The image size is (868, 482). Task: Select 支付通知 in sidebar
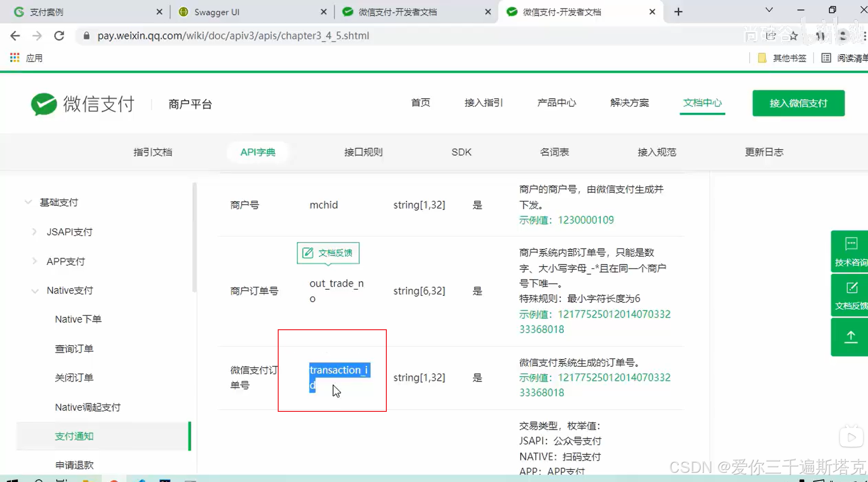[103, 436]
